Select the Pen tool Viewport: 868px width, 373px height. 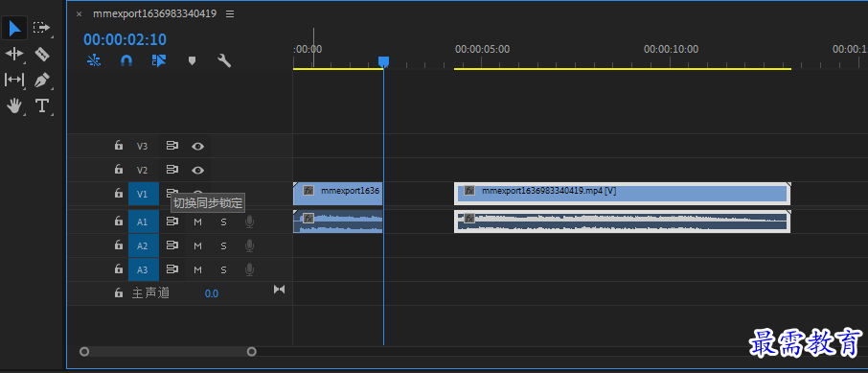click(x=42, y=80)
